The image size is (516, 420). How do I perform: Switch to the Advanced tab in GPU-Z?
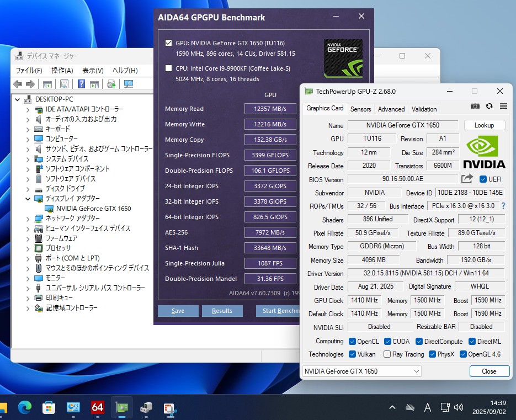pyautogui.click(x=391, y=109)
